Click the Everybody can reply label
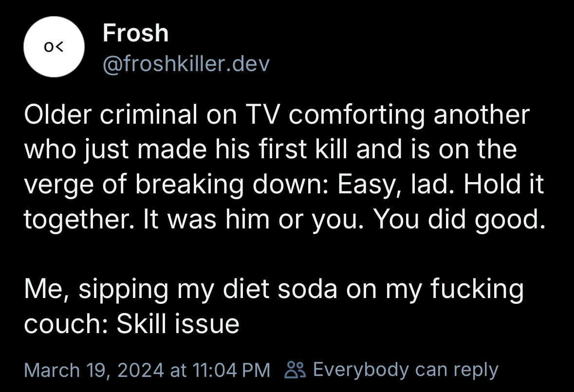The width and height of the screenshot is (574, 392). click(x=406, y=370)
